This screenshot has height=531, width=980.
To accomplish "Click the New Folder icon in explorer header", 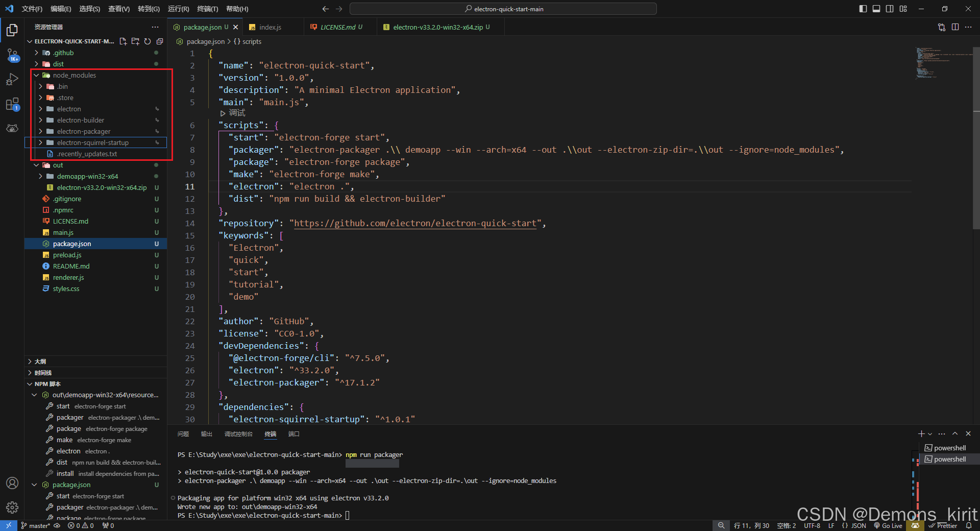I will click(135, 41).
